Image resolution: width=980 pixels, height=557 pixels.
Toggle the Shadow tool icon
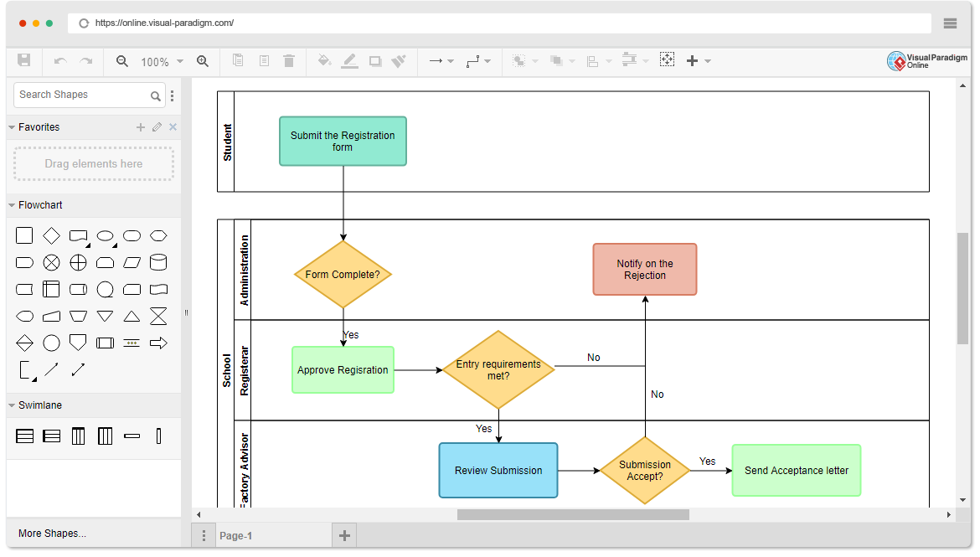(375, 60)
